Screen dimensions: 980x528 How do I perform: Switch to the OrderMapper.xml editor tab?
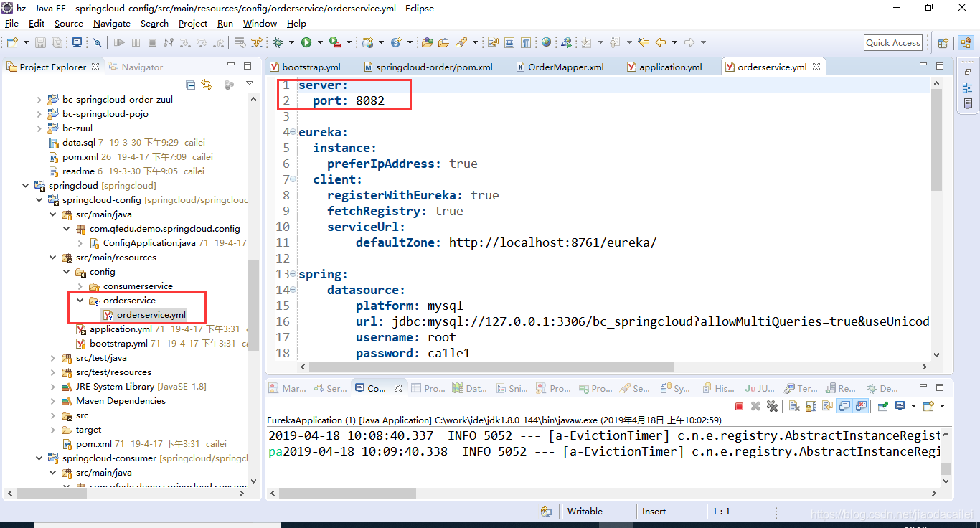560,67
